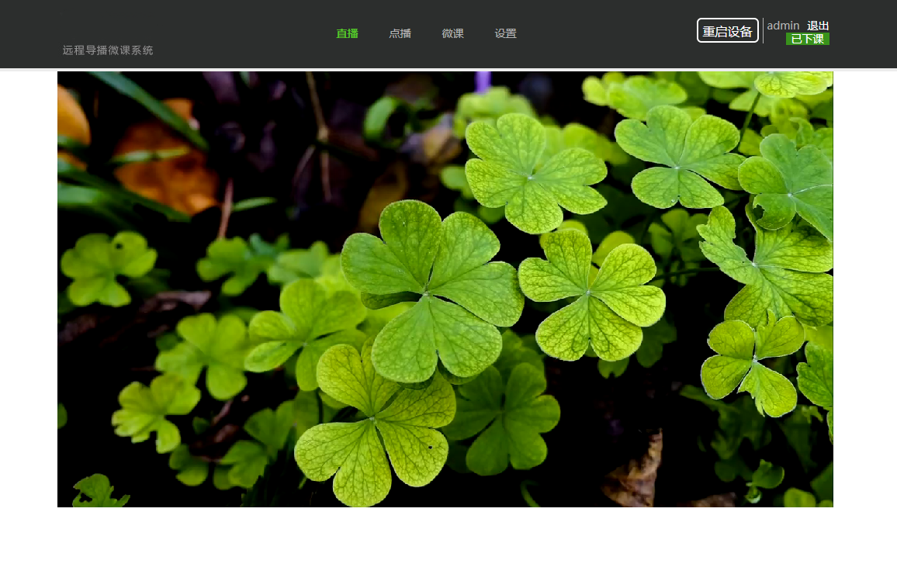
Task: Open the 设置 page
Action: (x=505, y=33)
